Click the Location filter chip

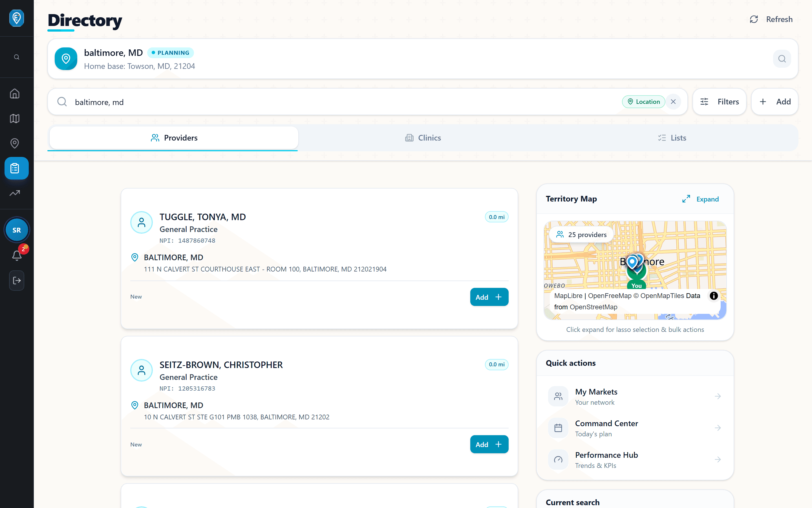(x=643, y=102)
